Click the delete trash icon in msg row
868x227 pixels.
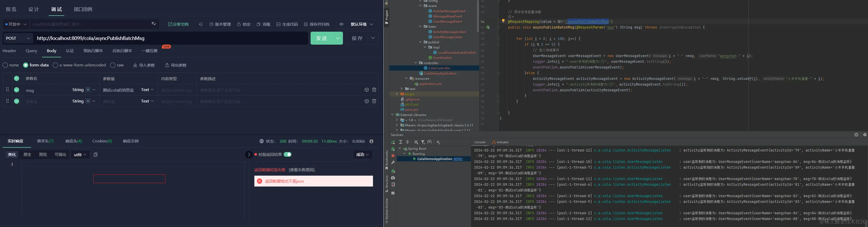[374, 90]
